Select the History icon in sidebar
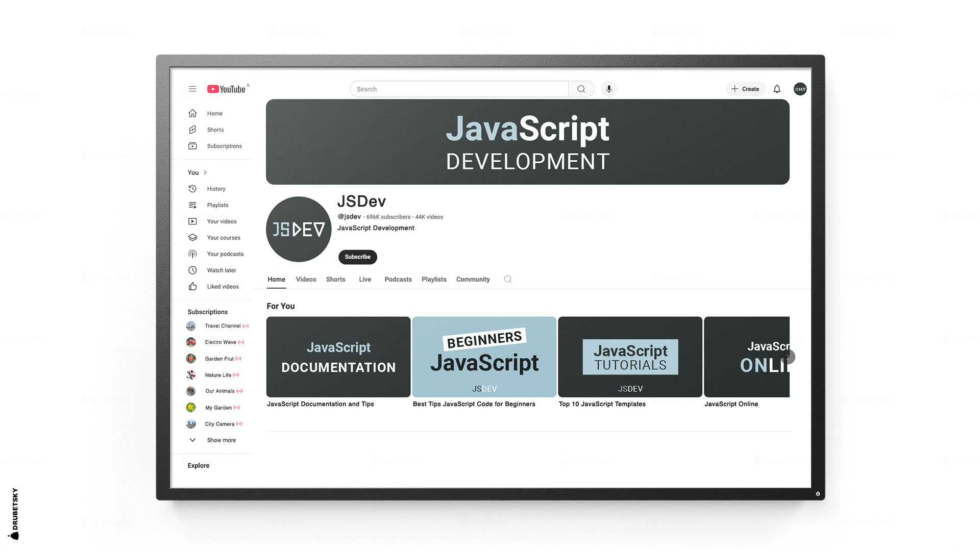980x551 pixels. coord(192,189)
